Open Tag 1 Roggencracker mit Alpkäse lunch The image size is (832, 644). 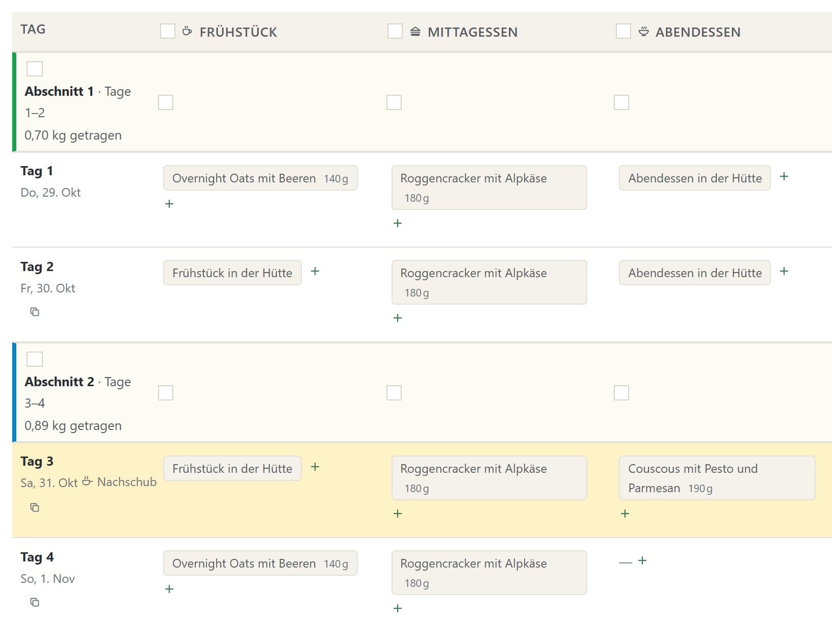pos(489,187)
